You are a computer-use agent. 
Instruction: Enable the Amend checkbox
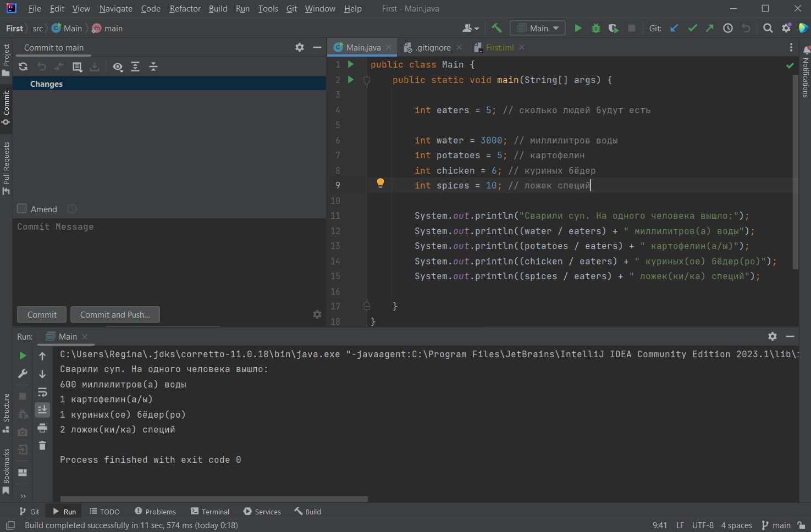[x=21, y=208]
